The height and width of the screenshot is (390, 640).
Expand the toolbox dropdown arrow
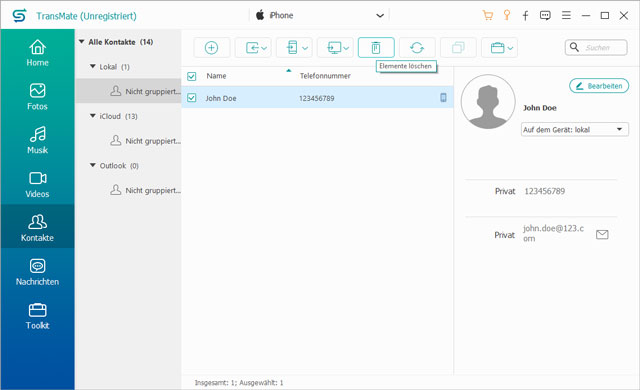pyautogui.click(x=510, y=48)
